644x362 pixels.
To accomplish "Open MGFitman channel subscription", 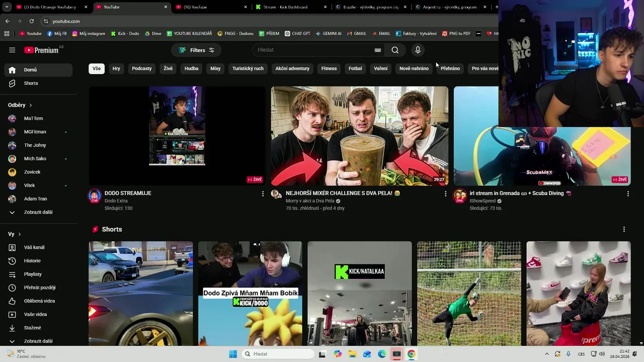I will tap(38, 132).
